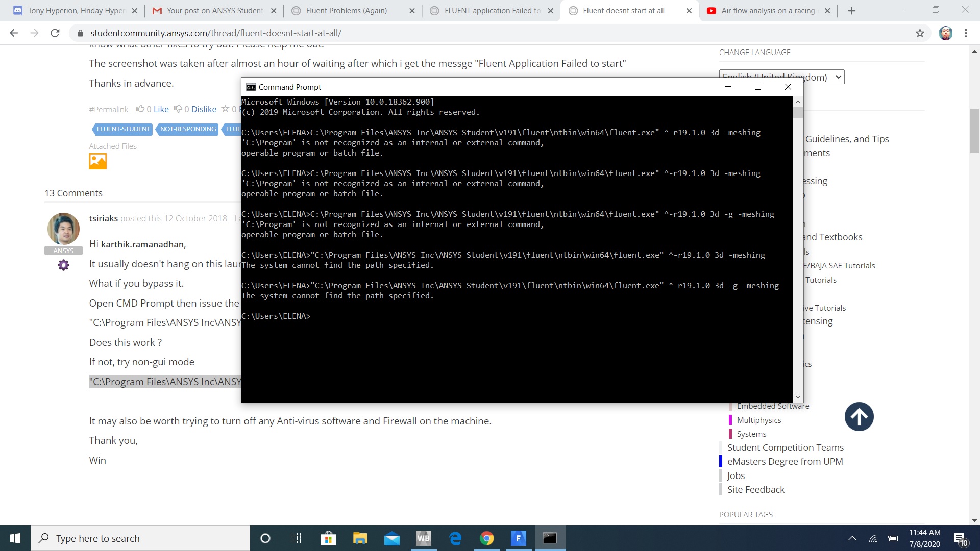Open the Mail app in the taskbar

click(x=392, y=538)
